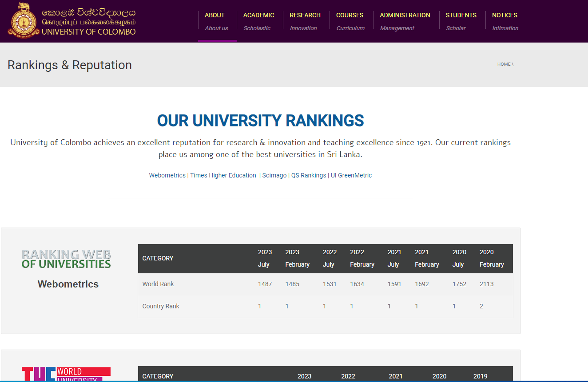Click the World Rank value 2113
The width and height of the screenshot is (588, 382).
[487, 284]
